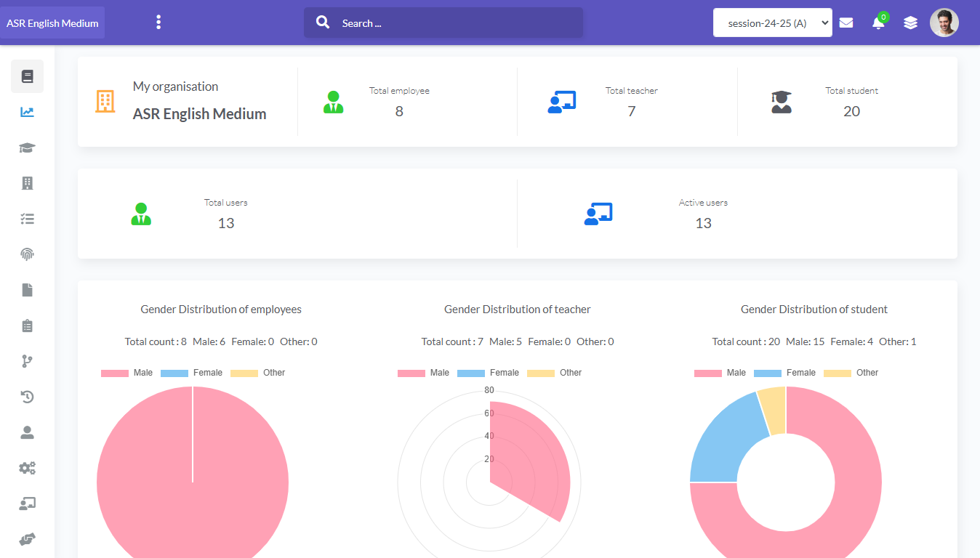Open the handshake sidebar icon
Screen dimensions: 980x558
tap(27, 539)
